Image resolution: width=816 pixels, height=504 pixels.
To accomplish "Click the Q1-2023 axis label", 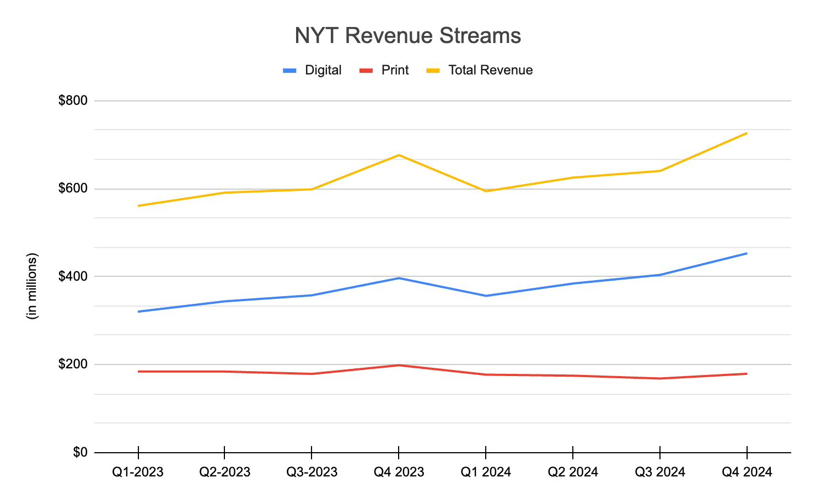I will (138, 472).
